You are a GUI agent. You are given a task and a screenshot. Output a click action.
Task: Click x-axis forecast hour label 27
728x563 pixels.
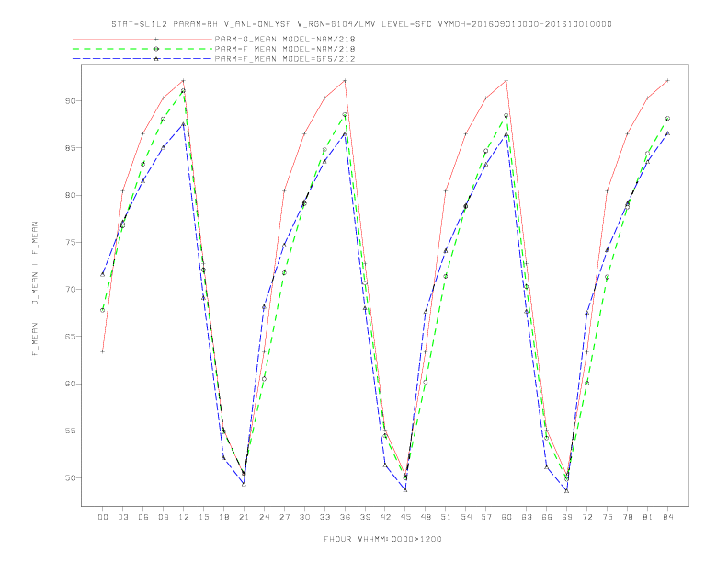[x=284, y=517]
